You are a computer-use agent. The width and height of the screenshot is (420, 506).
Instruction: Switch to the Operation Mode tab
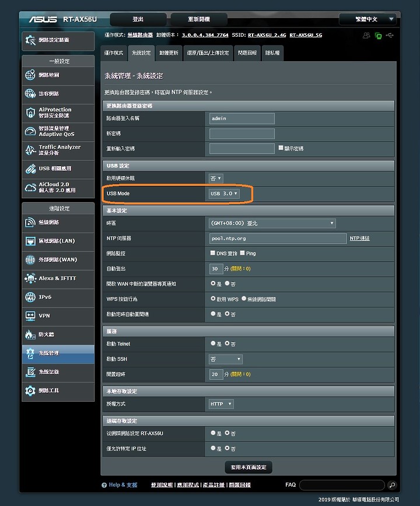tap(114, 53)
